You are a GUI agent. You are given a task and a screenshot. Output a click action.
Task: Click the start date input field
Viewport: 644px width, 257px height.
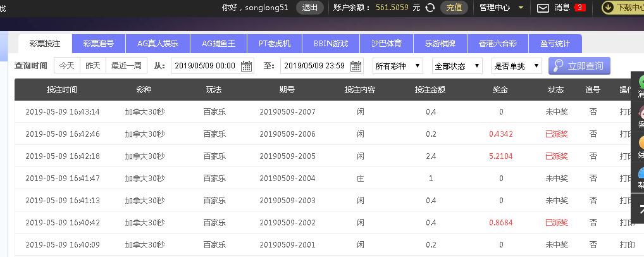coord(204,66)
